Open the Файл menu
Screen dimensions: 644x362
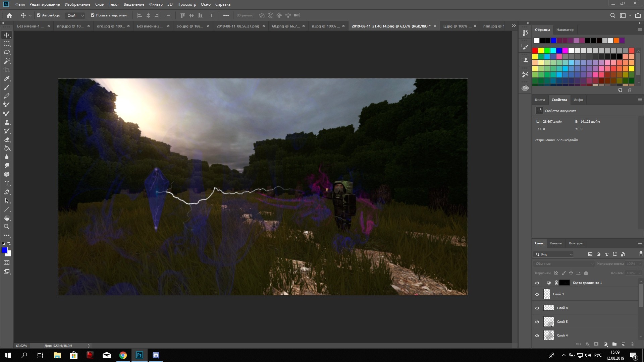(20, 4)
